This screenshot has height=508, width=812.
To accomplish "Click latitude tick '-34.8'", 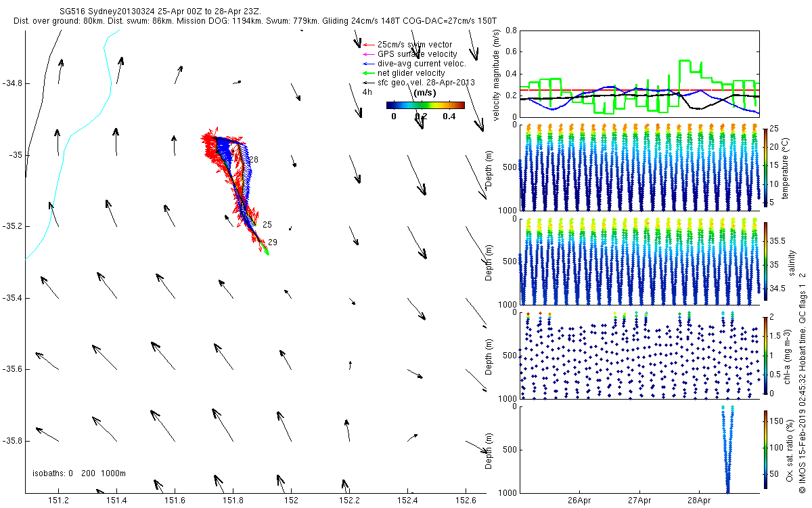I will click(x=12, y=84).
